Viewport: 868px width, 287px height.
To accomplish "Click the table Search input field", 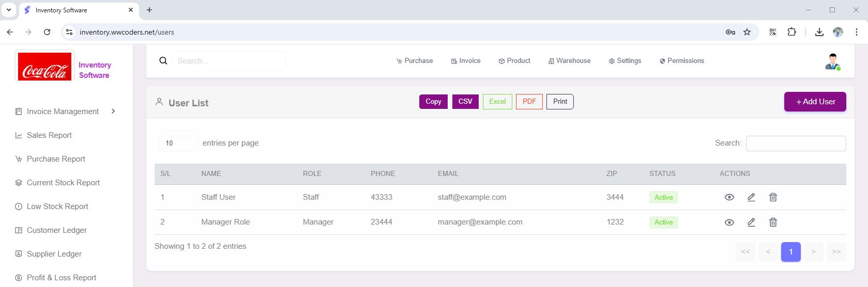I will coord(796,143).
